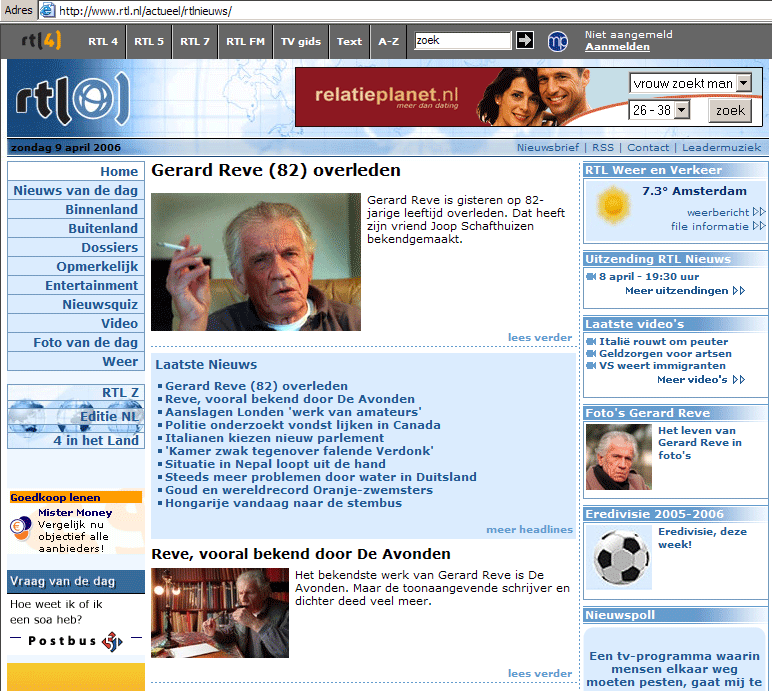The height and width of the screenshot is (691, 772).
Task: Open RTL 7 in top navigation
Action: coord(194,41)
